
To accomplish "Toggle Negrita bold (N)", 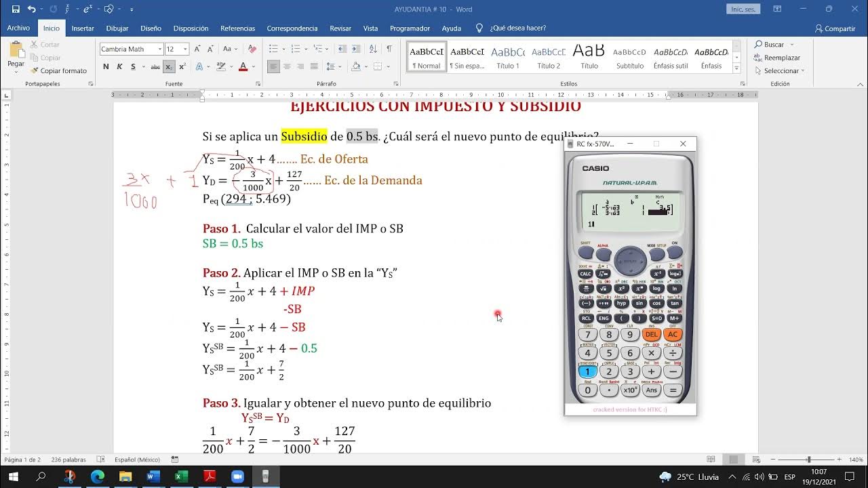I will 106,66.
